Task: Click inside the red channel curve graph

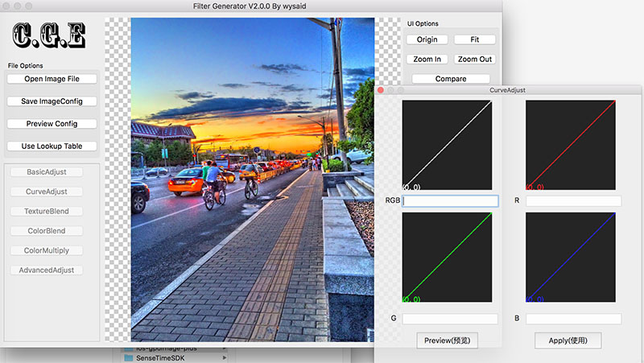Action: 571,145
